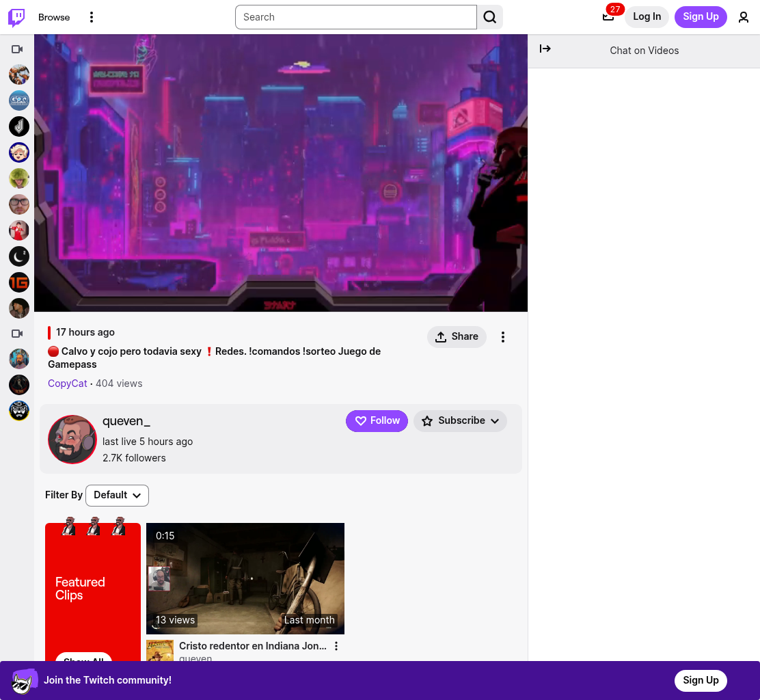
Task: Click the second sidebar camera icon
Action: pos(17,334)
